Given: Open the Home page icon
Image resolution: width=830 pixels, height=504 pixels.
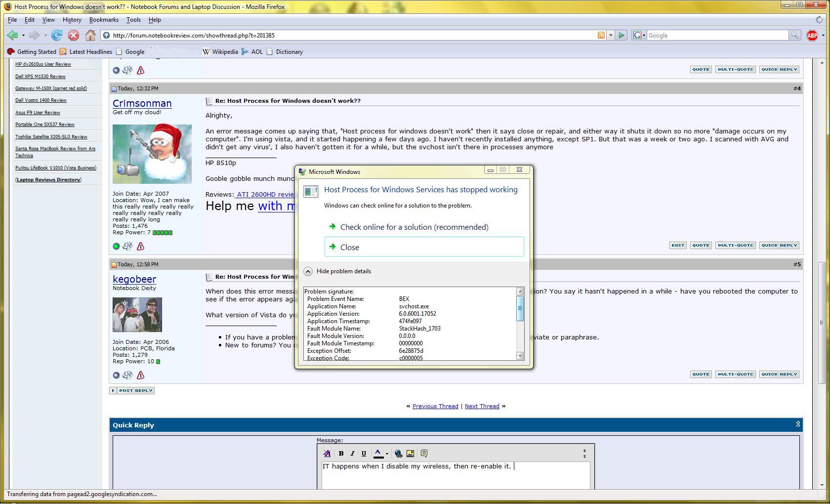Looking at the screenshot, I should tap(90, 35).
